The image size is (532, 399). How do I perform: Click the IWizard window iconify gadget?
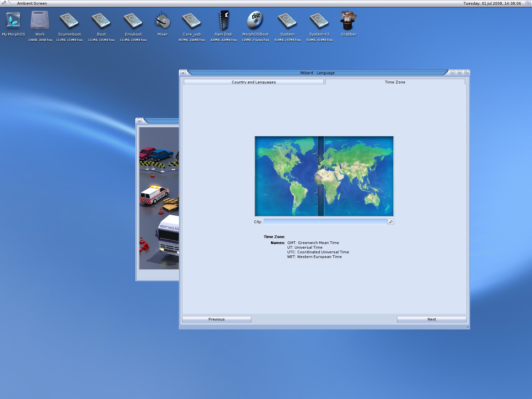pyautogui.click(x=453, y=73)
